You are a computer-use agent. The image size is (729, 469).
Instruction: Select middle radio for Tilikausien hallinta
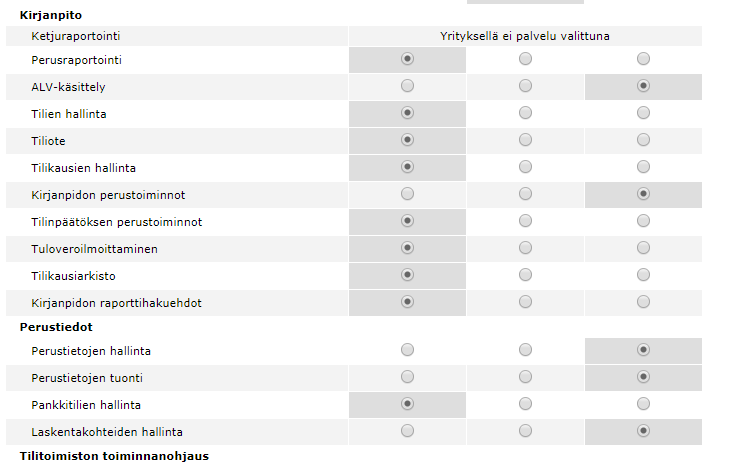click(x=526, y=167)
